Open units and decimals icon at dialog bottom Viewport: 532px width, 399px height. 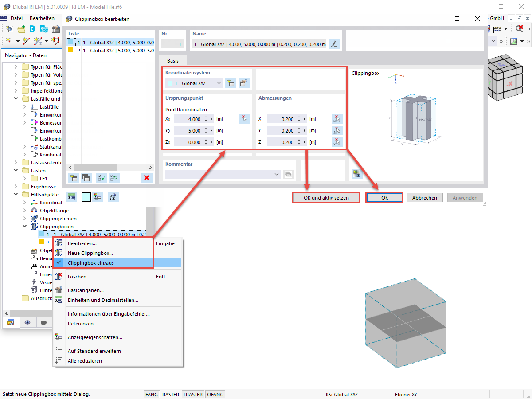pos(71,197)
